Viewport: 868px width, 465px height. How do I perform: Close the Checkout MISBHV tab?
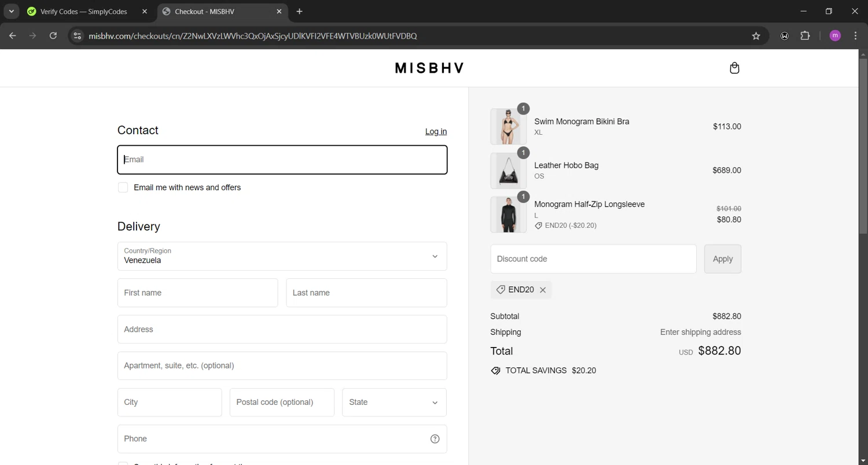pyautogui.click(x=279, y=12)
